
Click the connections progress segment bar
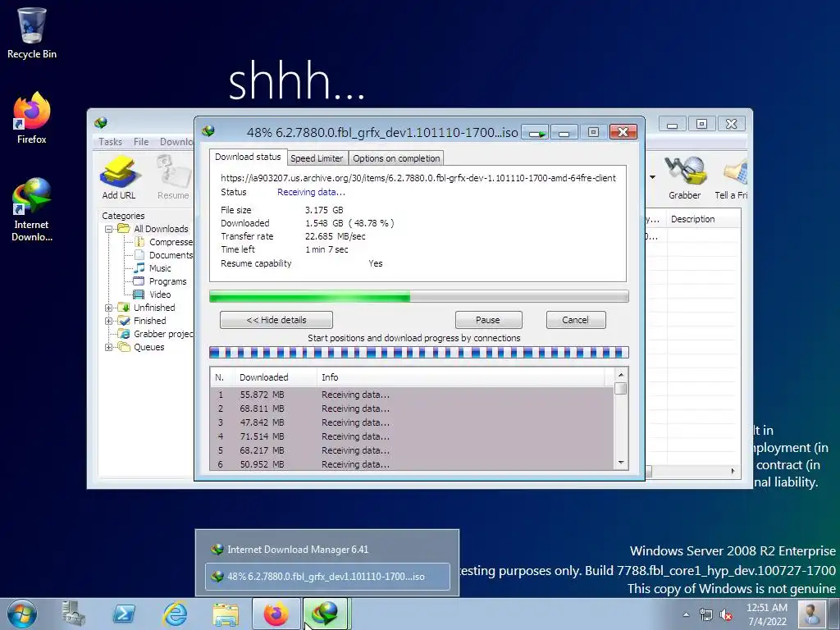coord(418,352)
